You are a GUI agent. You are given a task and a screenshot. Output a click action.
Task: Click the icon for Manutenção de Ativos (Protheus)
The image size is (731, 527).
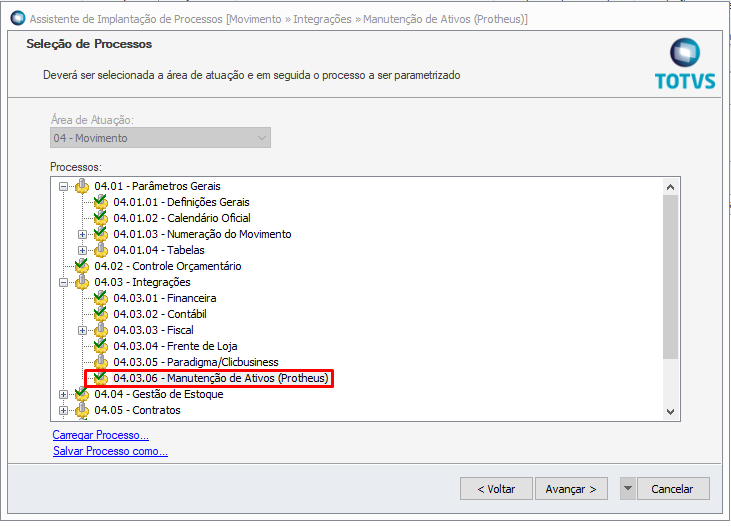(x=101, y=378)
